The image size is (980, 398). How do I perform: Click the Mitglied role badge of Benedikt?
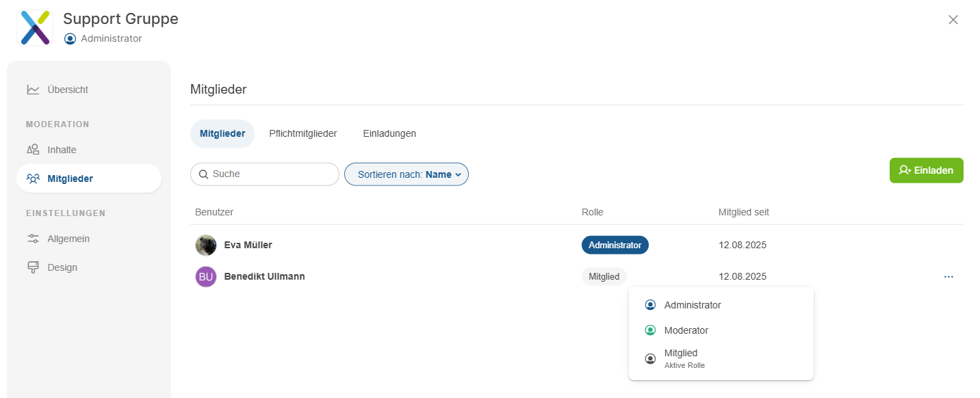coord(604,277)
